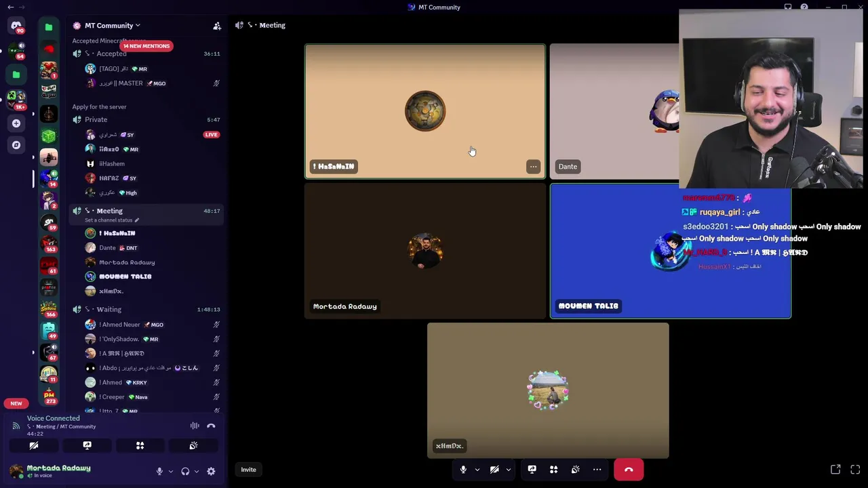
Task: Click the Add a Server plus icon
Action: click(x=16, y=123)
